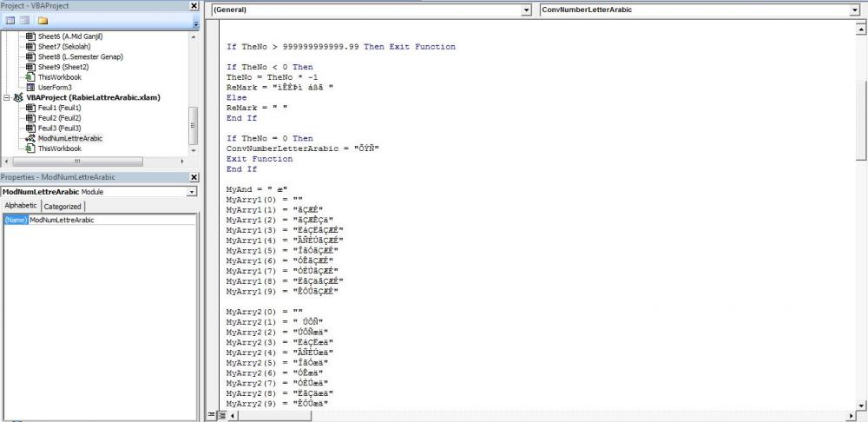
Task: Collapse the RabieLattreArabic.xlam VBAProject node
Action: tap(8, 97)
